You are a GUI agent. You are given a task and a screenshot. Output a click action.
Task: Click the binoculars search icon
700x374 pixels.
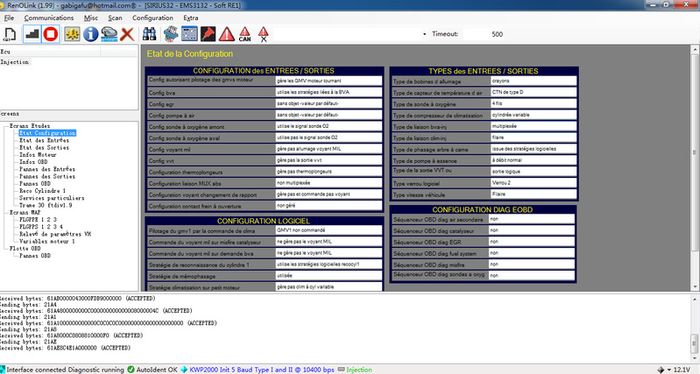tap(149, 34)
